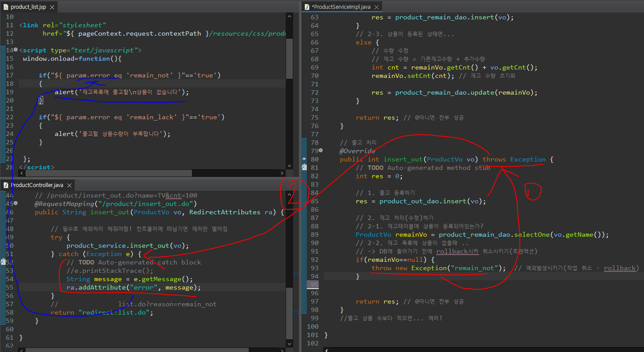
Task: Click 'throws Exception' in the method signature
Action: [514, 159]
